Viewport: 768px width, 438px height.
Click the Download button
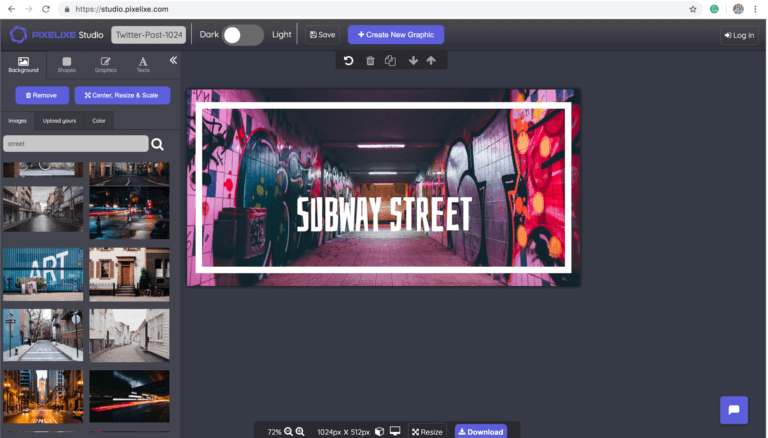[480, 432]
